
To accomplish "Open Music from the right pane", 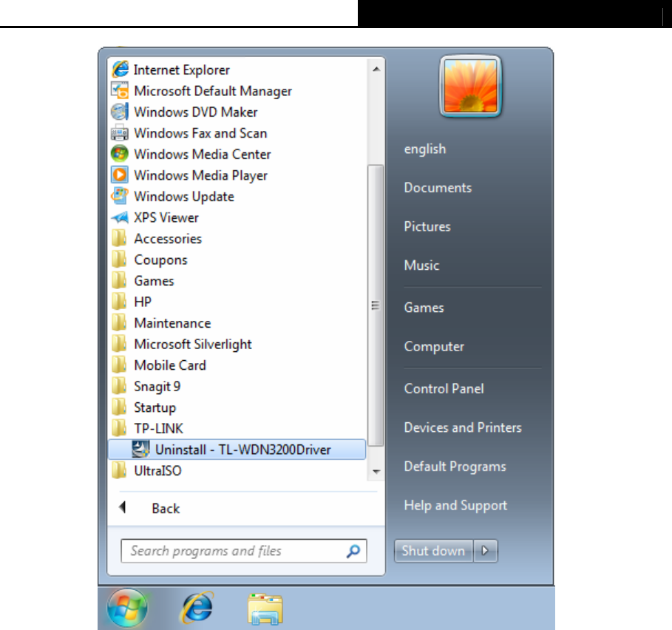I will (421, 265).
